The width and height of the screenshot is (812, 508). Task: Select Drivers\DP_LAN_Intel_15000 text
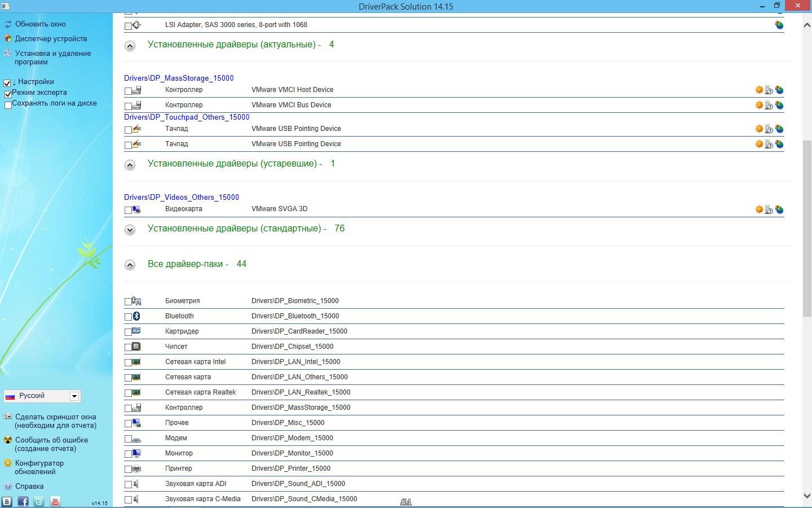point(296,362)
